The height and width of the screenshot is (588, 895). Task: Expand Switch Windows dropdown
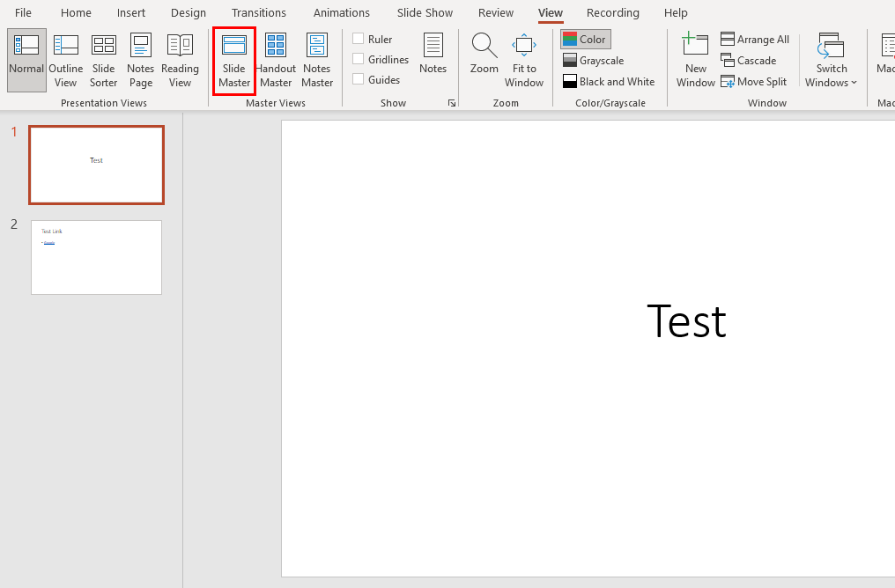tap(831, 60)
